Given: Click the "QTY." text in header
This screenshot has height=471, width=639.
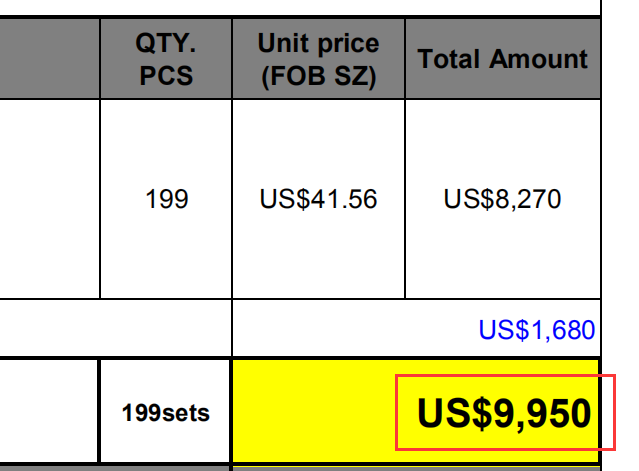Looking at the screenshot, I should [166, 43].
